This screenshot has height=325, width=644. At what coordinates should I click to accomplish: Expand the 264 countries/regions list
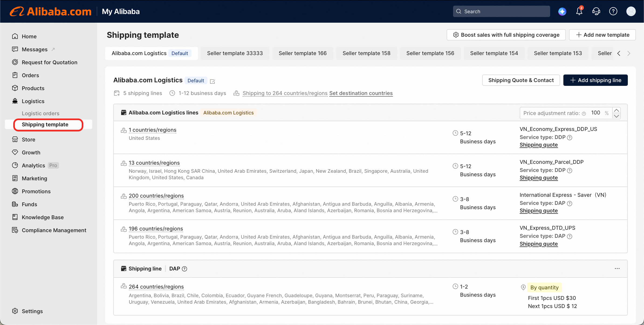(x=156, y=287)
